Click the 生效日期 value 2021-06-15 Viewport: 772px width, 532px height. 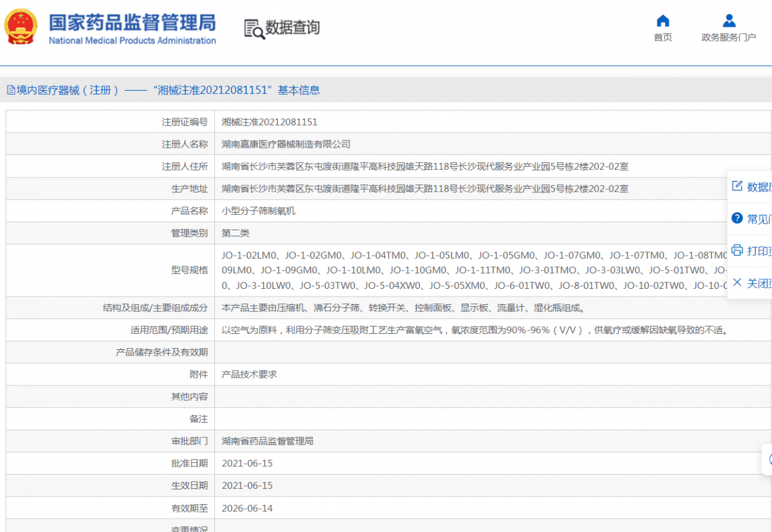(x=247, y=486)
